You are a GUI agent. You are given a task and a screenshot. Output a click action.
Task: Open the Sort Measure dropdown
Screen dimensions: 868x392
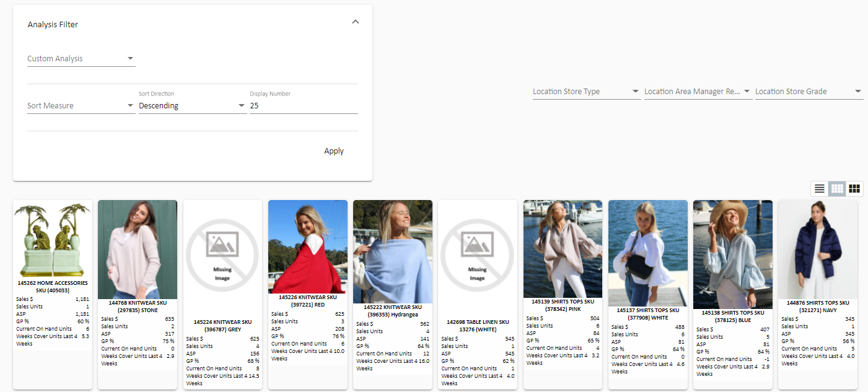coord(81,106)
